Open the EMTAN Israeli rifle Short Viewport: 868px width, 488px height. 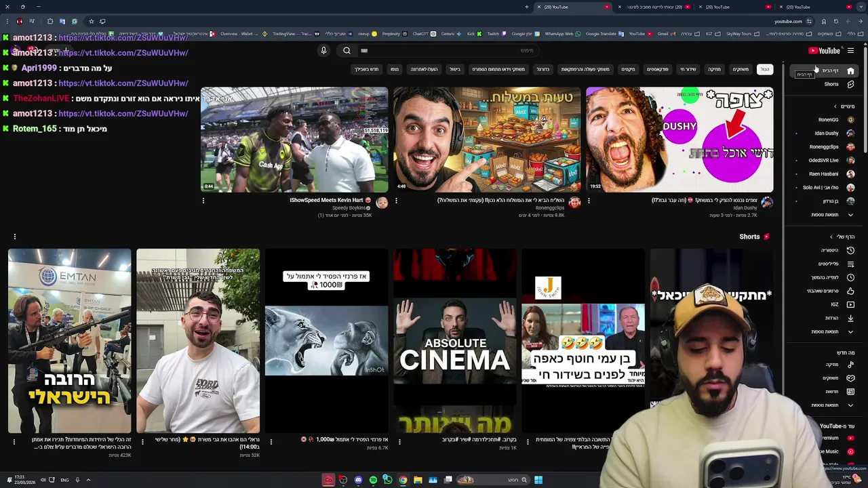(69, 341)
